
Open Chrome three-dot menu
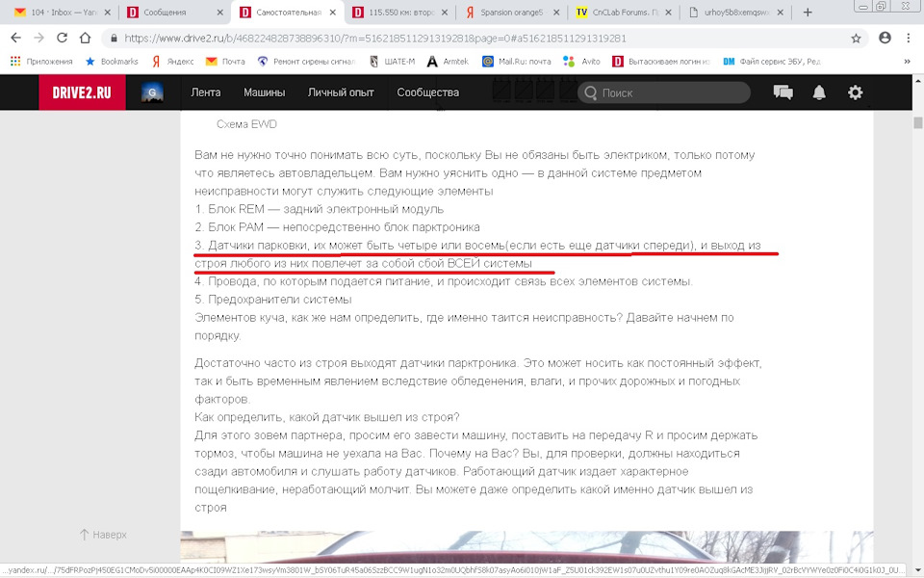910,39
